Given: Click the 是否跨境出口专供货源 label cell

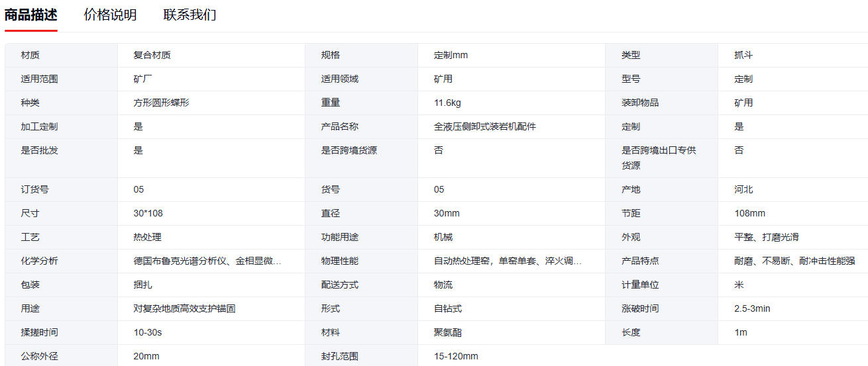Looking at the screenshot, I should click(x=658, y=158).
